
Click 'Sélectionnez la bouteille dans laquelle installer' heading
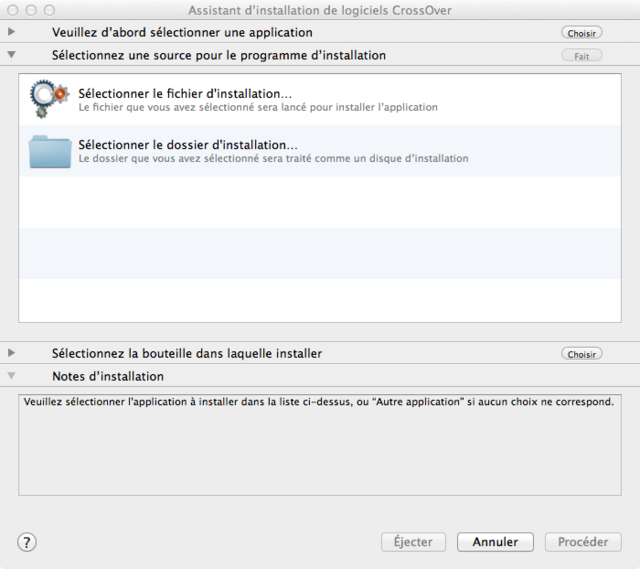tap(187, 353)
